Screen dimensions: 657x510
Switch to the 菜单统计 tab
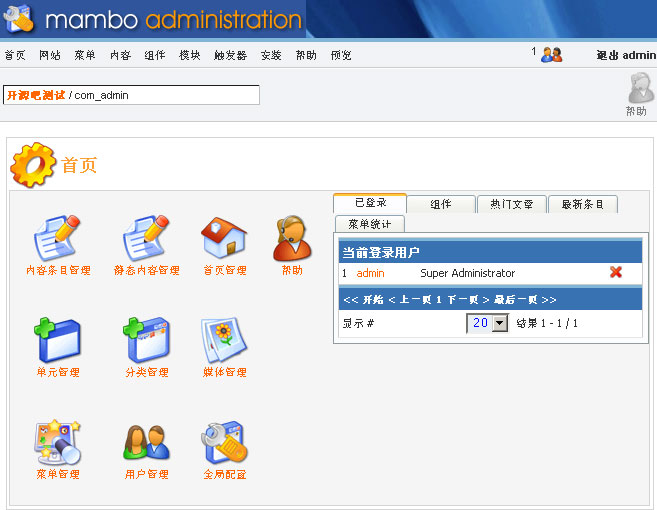coord(370,224)
